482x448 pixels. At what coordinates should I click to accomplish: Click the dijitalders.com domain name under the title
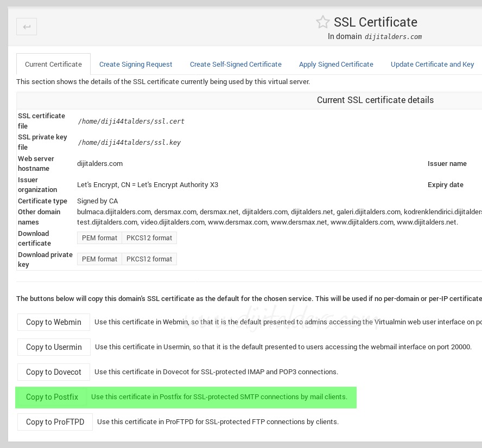(x=393, y=37)
